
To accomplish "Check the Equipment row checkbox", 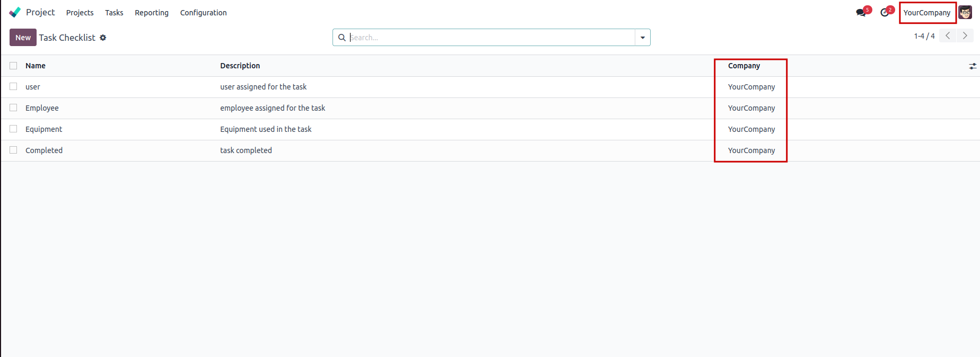I will (13, 129).
